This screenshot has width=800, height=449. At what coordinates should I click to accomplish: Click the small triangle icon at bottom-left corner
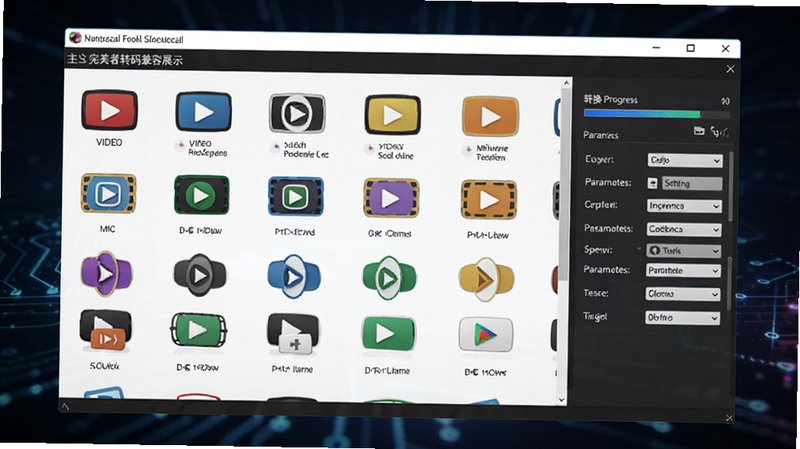point(65,407)
